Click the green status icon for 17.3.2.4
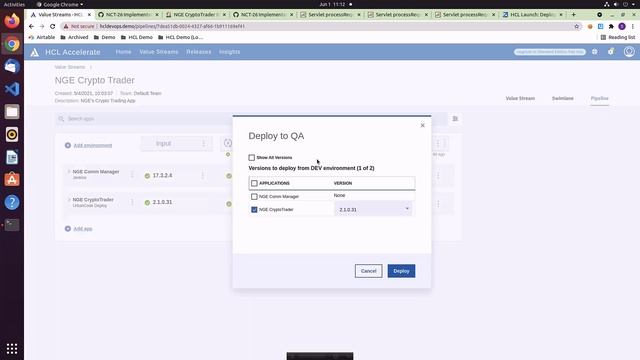The image size is (640, 360). (x=147, y=176)
